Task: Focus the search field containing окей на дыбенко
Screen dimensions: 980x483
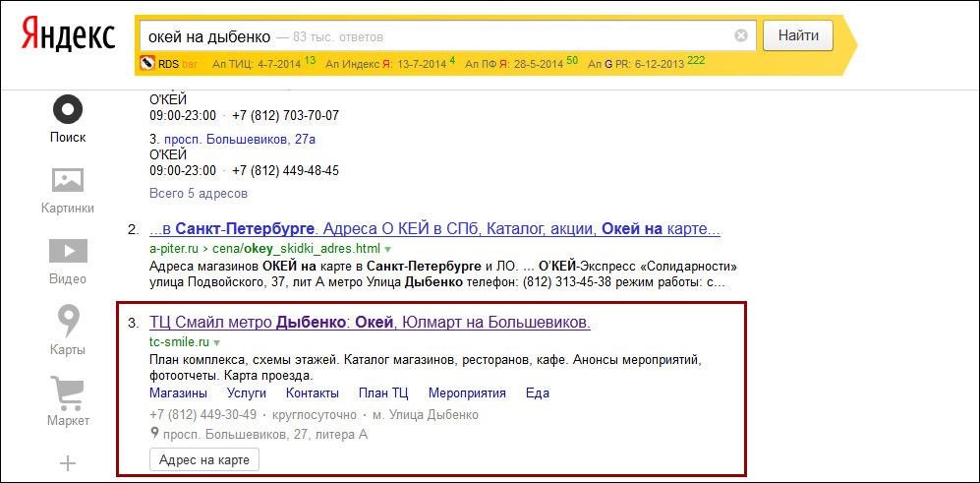Action: pyautogui.click(x=447, y=36)
